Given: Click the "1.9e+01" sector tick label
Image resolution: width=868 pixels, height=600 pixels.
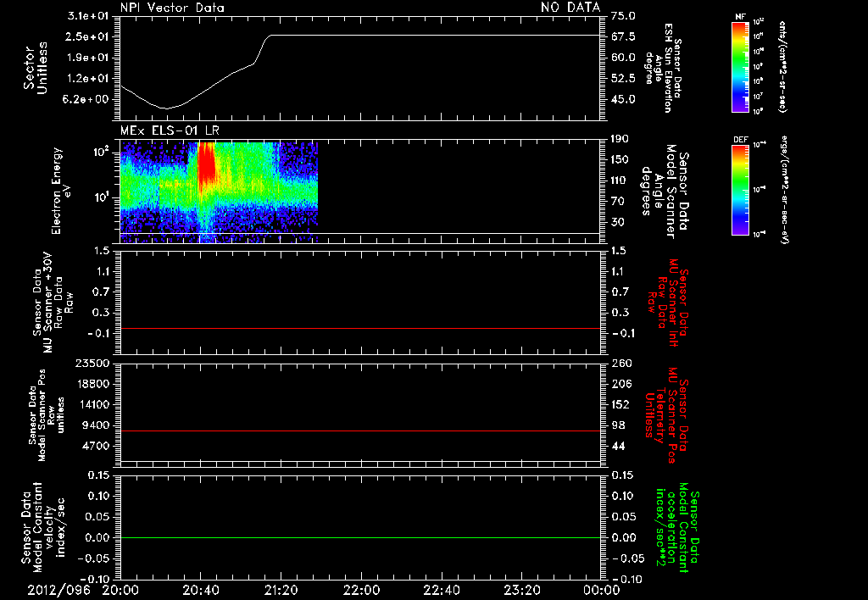Looking at the screenshot, I should pos(87,58).
